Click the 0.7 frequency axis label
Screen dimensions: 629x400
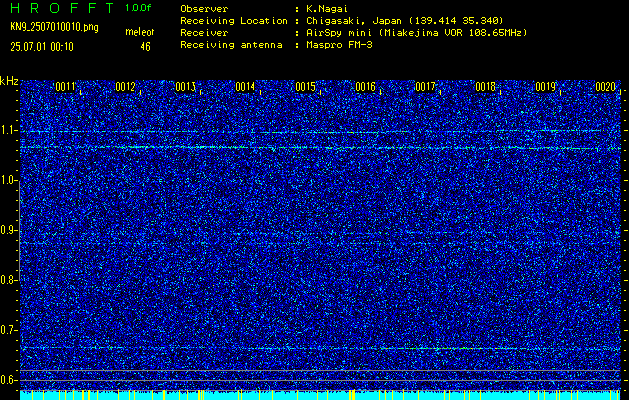click(x=8, y=330)
